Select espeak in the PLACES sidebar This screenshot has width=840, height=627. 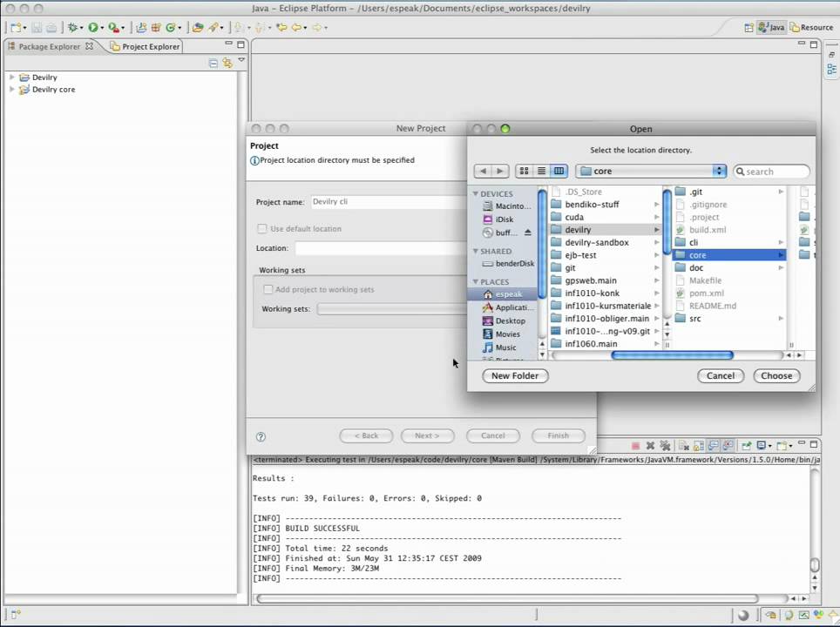click(x=503, y=294)
